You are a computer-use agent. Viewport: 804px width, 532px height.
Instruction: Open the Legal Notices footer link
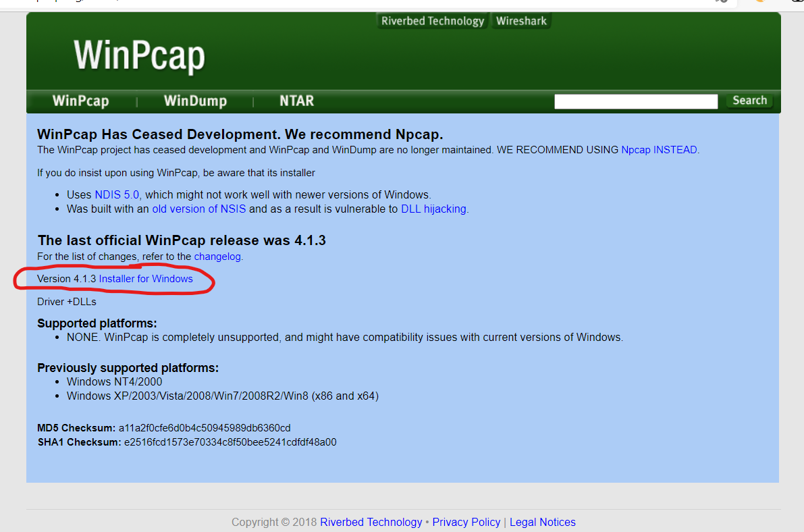[x=542, y=522]
